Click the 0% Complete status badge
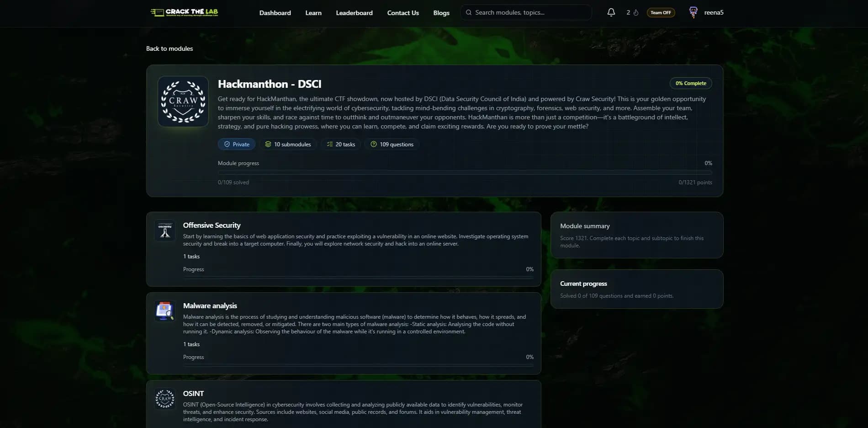The height and width of the screenshot is (428, 868). coord(690,83)
